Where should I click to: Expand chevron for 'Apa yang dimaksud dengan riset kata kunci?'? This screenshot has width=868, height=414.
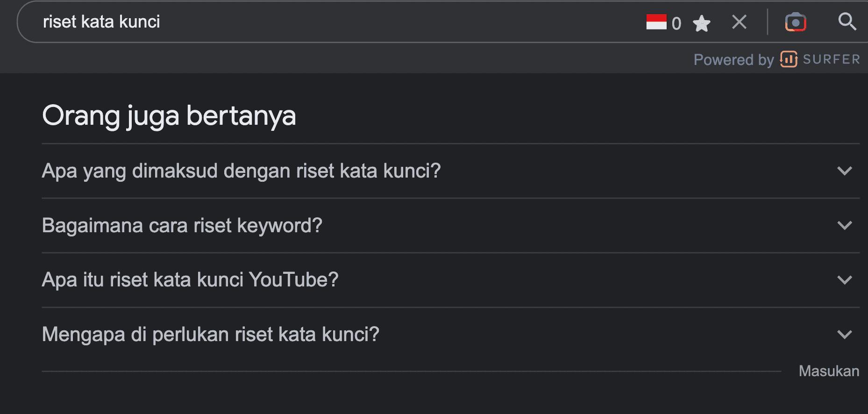click(845, 171)
